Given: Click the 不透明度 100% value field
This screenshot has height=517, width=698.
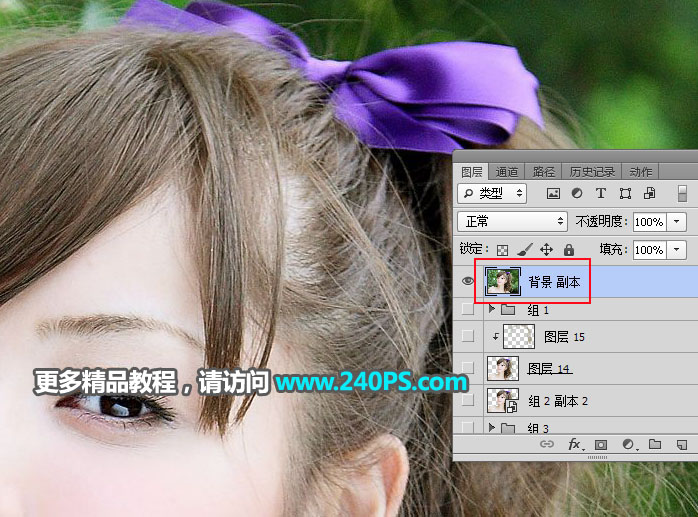Looking at the screenshot, I should (x=649, y=221).
